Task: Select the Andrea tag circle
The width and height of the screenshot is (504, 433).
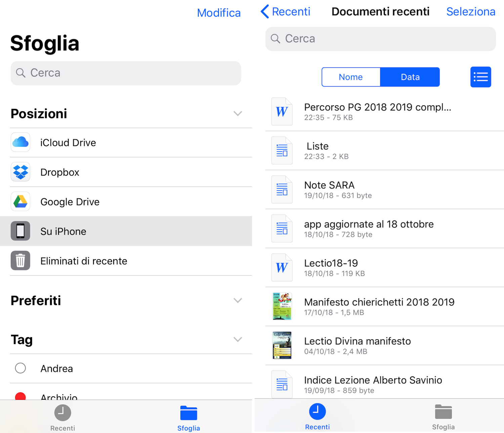Action: point(20,368)
